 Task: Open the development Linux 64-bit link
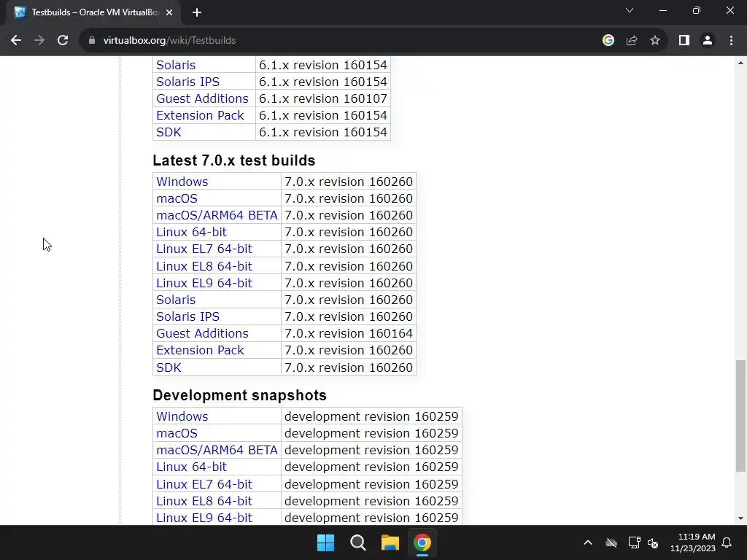point(192,467)
